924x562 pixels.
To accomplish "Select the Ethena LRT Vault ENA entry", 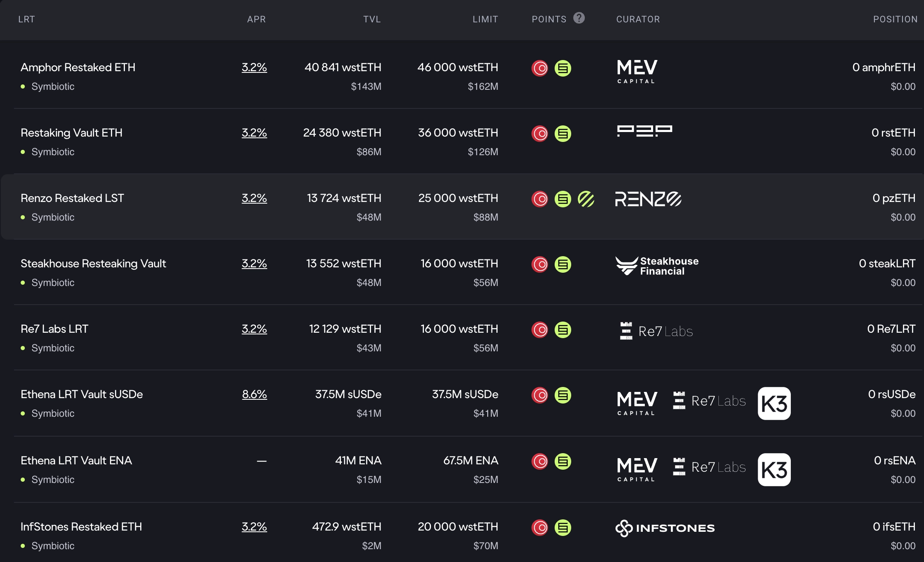I will point(77,461).
